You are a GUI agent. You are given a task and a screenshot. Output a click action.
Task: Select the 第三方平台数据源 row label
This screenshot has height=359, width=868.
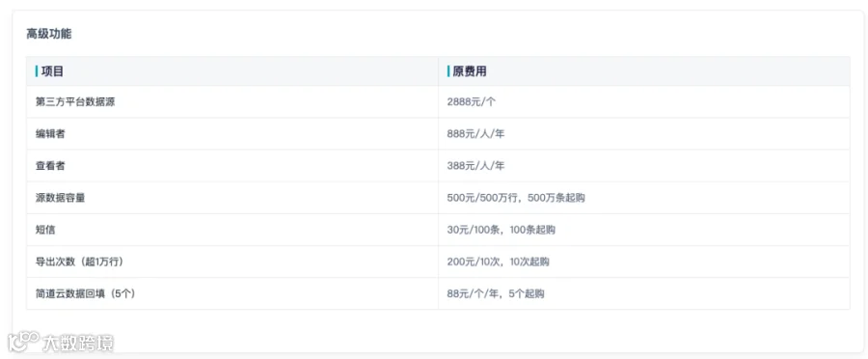click(75, 102)
